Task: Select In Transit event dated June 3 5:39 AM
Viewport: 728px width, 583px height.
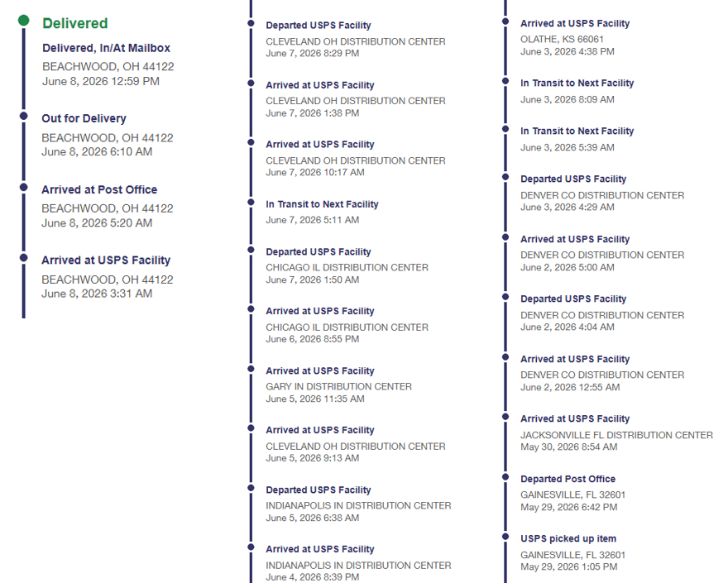Action: tap(577, 131)
